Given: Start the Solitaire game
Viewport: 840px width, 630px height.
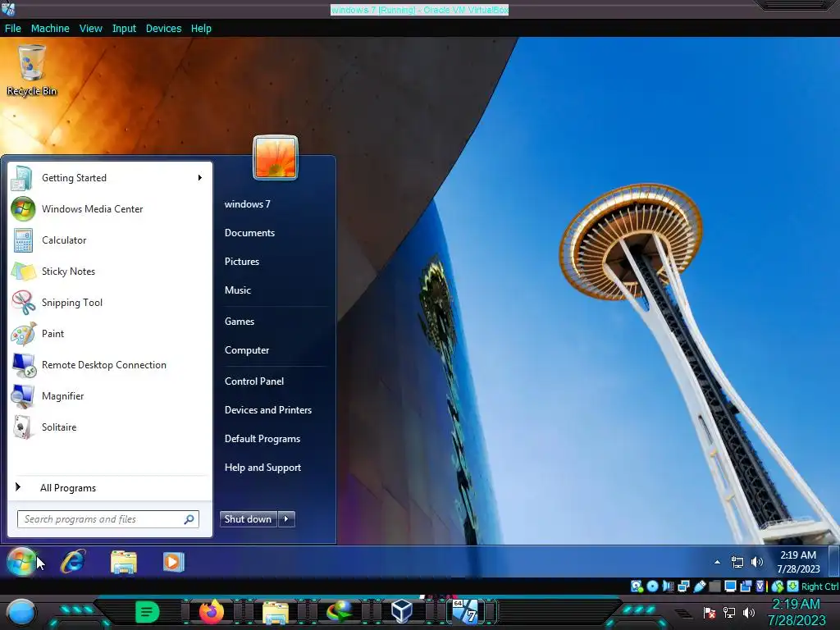Looking at the screenshot, I should click(x=110, y=427).
